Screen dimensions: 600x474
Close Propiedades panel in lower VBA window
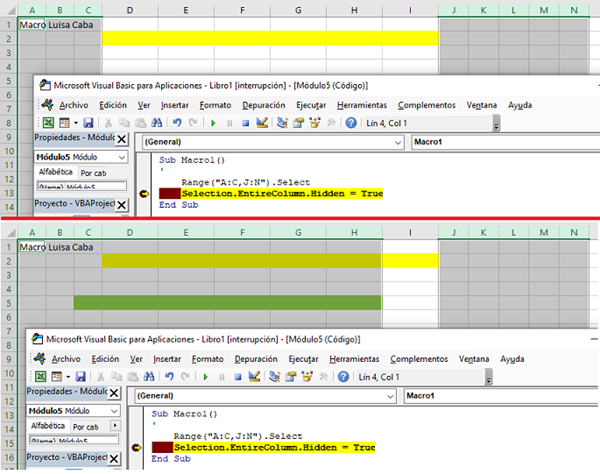(114, 393)
